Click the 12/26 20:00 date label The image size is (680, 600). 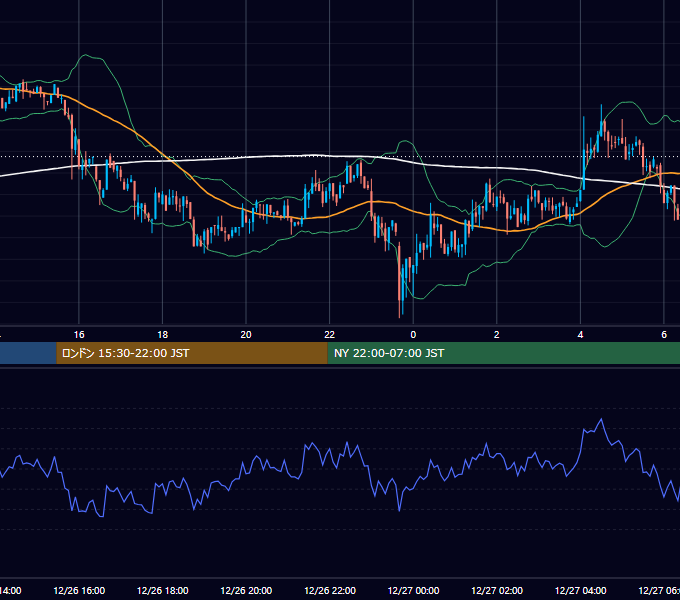click(x=246, y=590)
